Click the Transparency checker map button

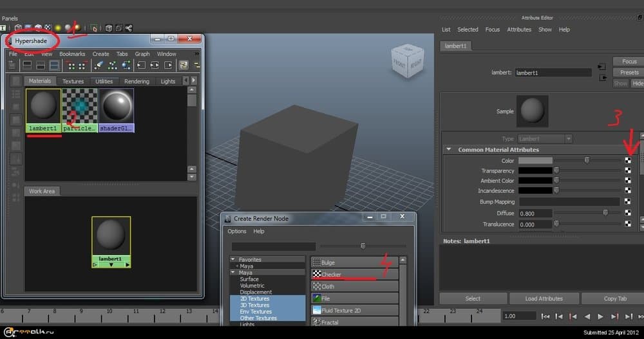pyautogui.click(x=628, y=171)
